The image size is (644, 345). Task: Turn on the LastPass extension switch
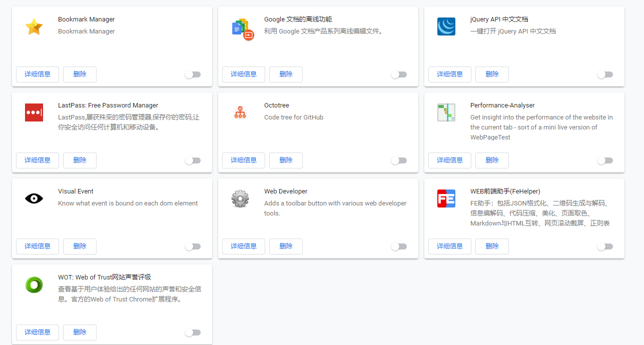click(193, 160)
